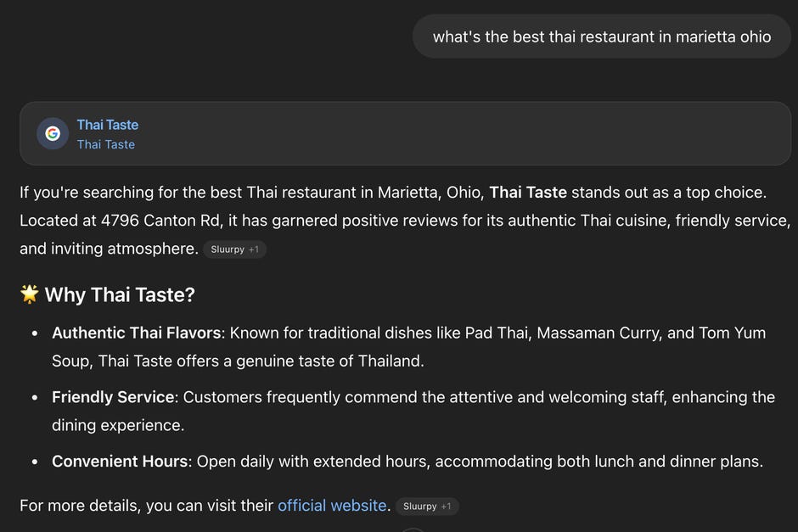Click the lighter "Thai Taste" card subtitle
Screen dimensions: 798x532
(106, 144)
